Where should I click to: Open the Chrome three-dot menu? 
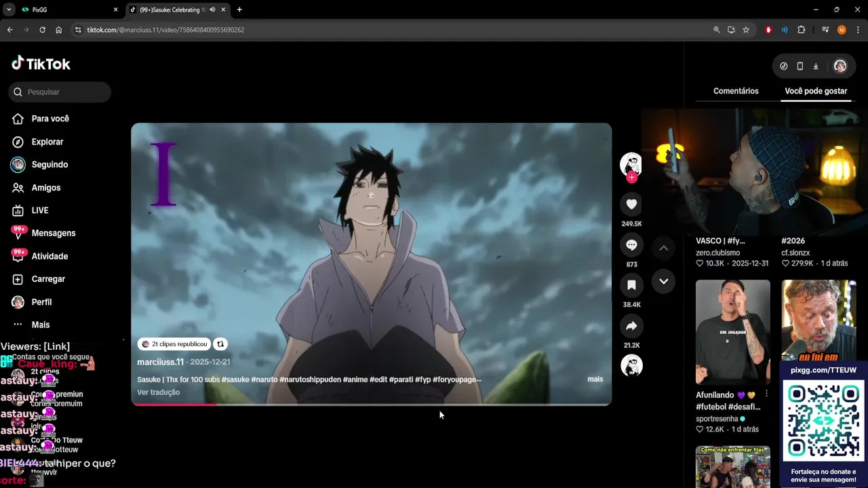point(858,30)
